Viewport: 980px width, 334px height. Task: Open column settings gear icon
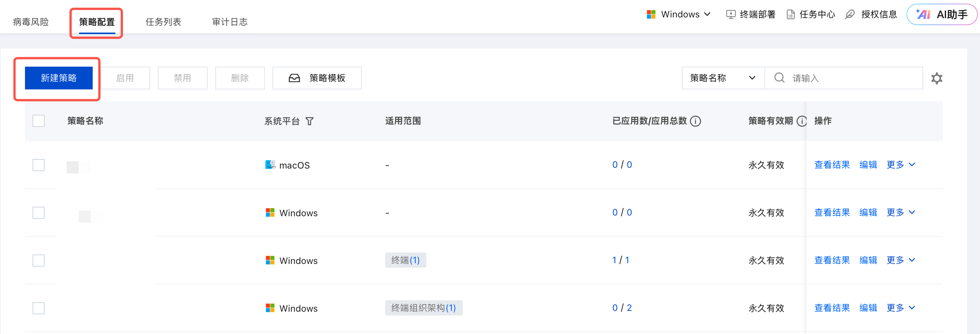[936, 78]
